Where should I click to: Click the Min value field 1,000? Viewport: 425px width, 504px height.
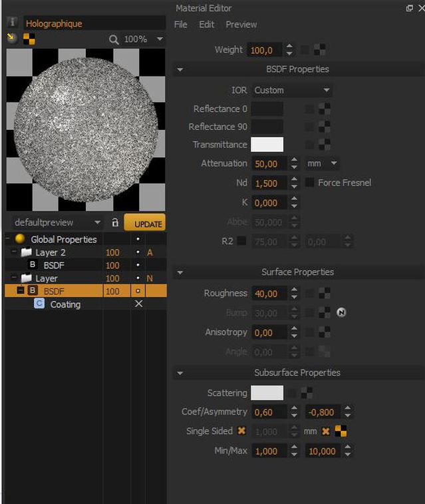tap(269, 451)
